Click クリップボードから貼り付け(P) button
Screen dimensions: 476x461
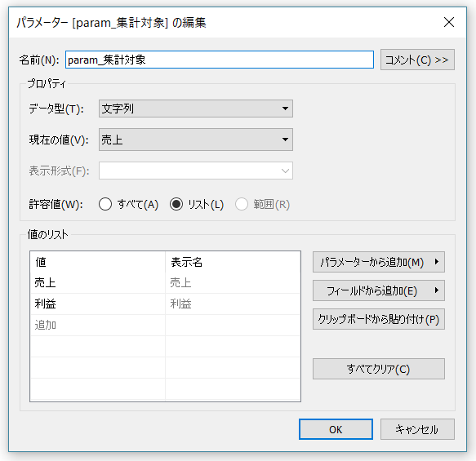pos(379,319)
